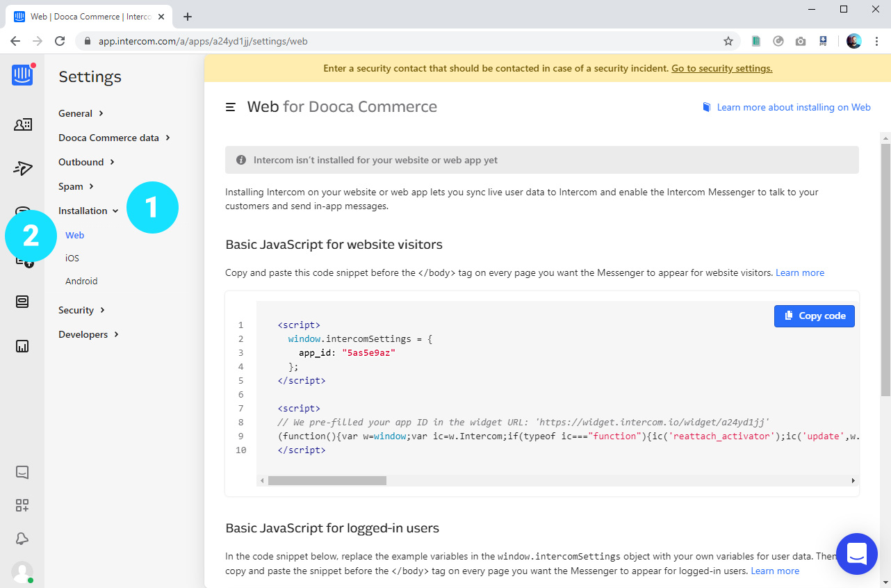Open the Reports bar chart icon
Screen dimensions: 891x588
click(x=22, y=346)
